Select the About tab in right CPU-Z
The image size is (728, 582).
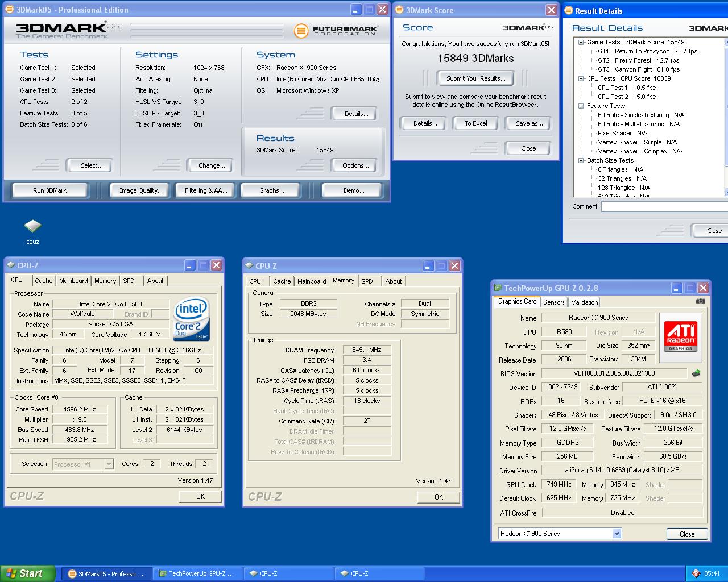(393, 281)
